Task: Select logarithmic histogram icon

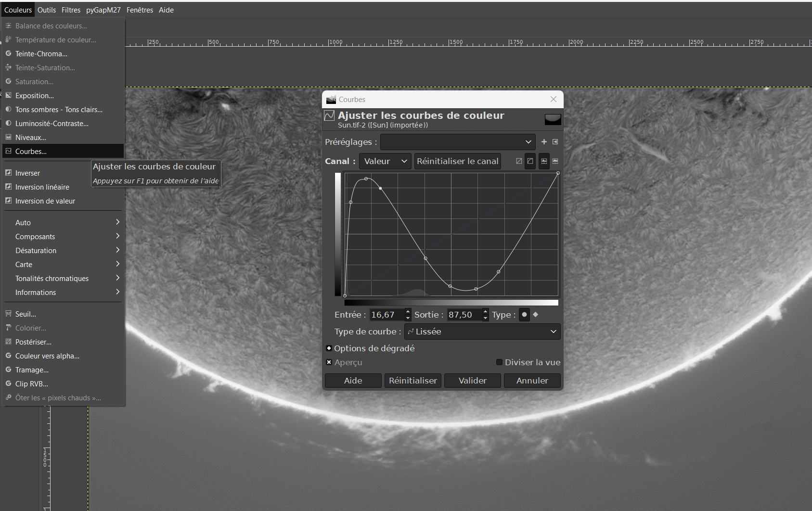Action: click(x=555, y=161)
